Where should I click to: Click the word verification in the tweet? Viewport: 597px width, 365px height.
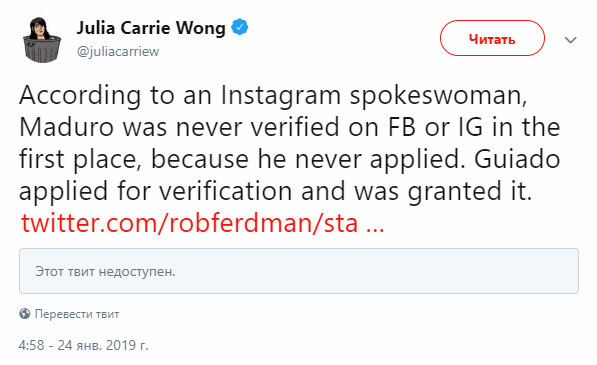coord(225,191)
